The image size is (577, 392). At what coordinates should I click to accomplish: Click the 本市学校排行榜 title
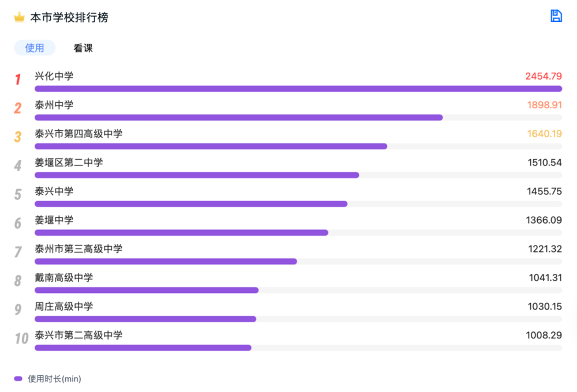[69, 17]
